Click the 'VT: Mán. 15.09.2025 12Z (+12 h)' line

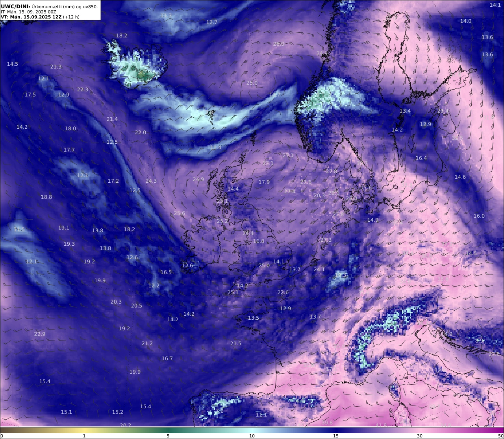(x=40, y=17)
